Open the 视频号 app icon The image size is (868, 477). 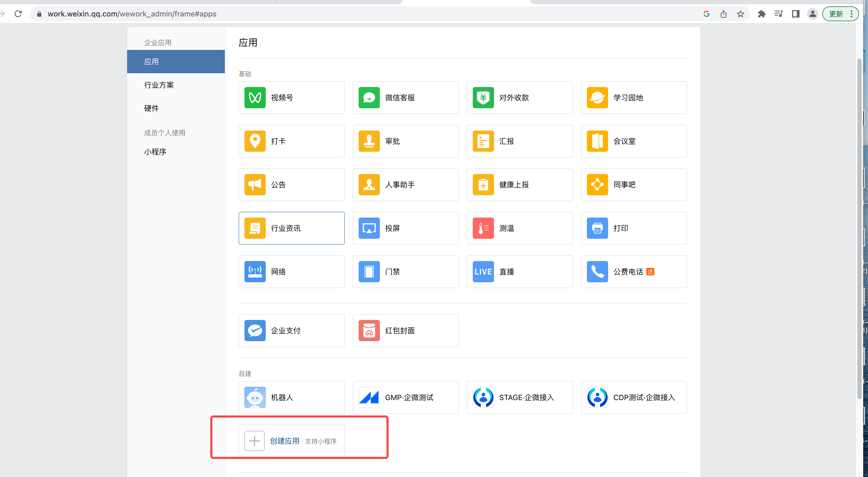255,98
